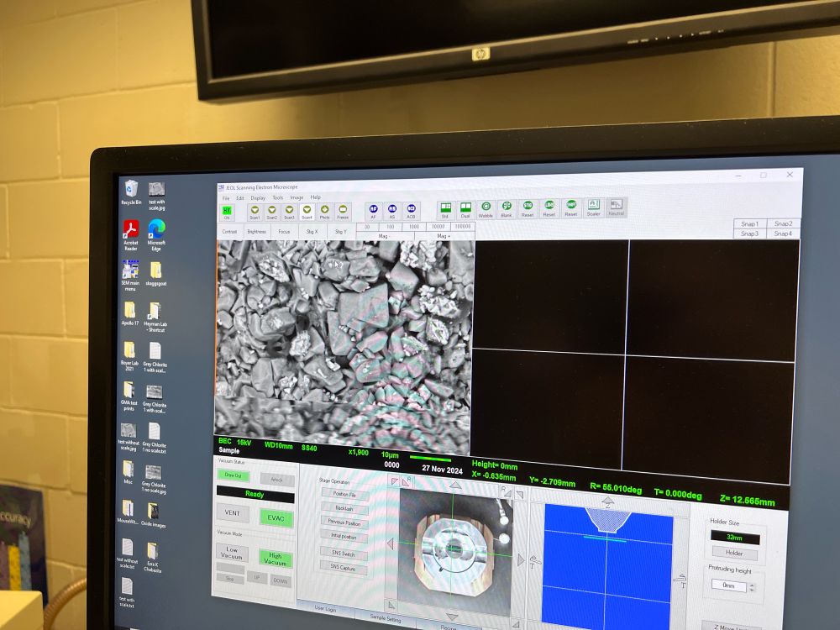Click the EVAC evacuate button

[x=276, y=518]
